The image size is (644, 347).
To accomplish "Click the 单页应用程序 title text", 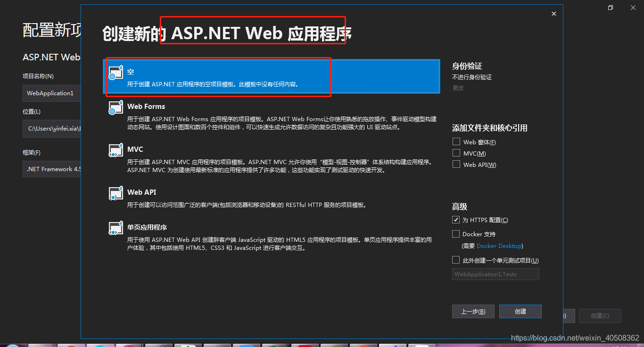I will pyautogui.click(x=147, y=227).
